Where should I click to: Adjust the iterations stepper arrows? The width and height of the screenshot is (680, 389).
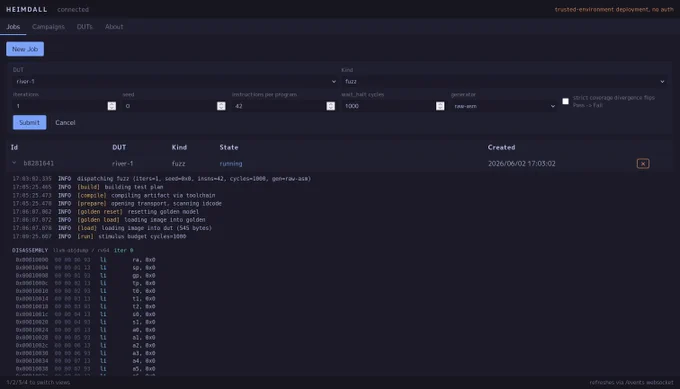pos(111,106)
